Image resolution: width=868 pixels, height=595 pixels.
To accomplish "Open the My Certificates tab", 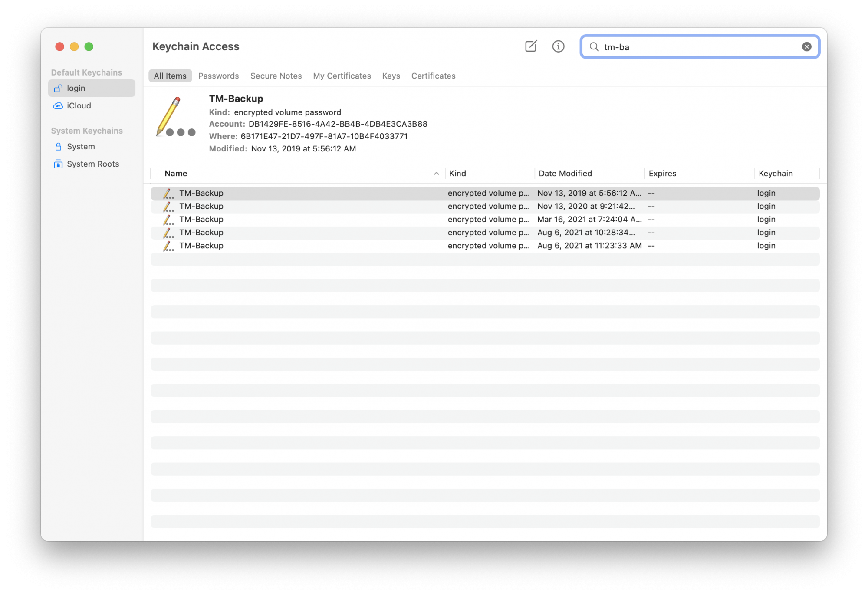I will [x=342, y=76].
